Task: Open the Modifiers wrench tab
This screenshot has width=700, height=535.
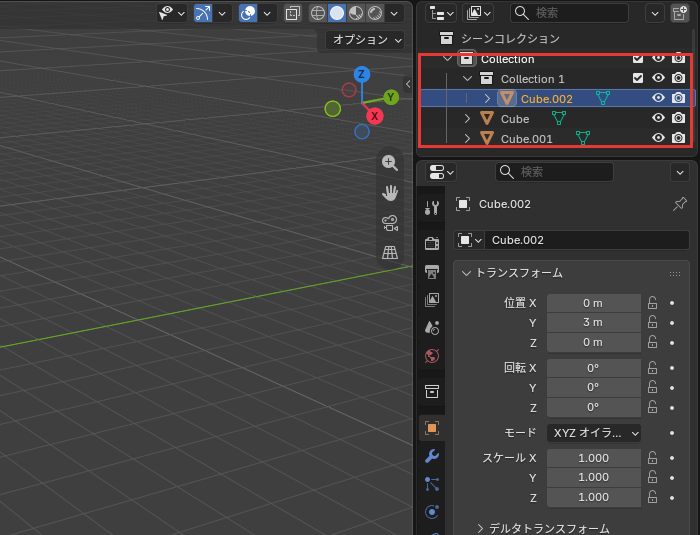Action: 432,456
